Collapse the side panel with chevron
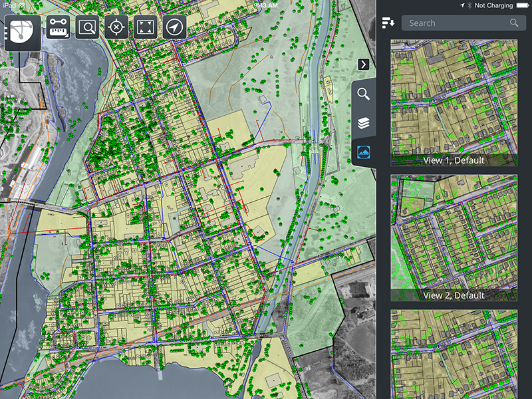The width and height of the screenshot is (532, 399). point(363,64)
